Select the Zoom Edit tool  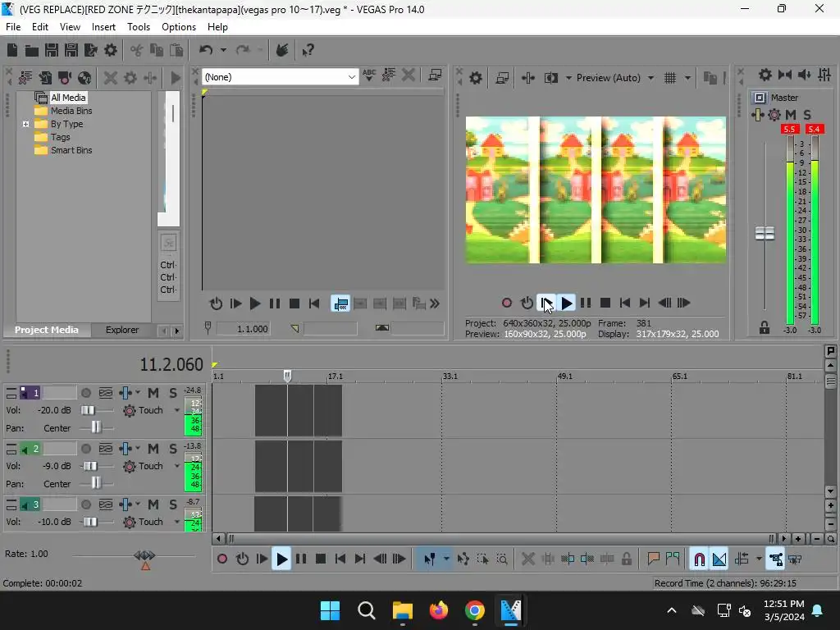(x=502, y=559)
